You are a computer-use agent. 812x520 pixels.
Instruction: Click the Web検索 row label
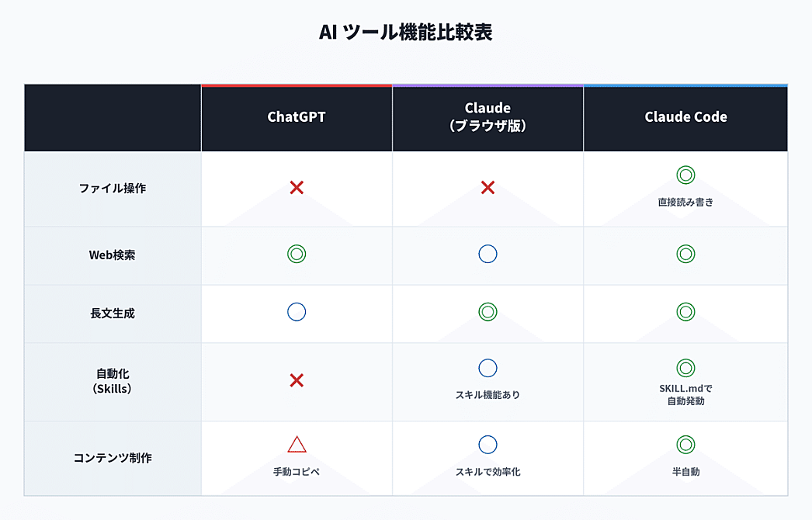coord(113,255)
